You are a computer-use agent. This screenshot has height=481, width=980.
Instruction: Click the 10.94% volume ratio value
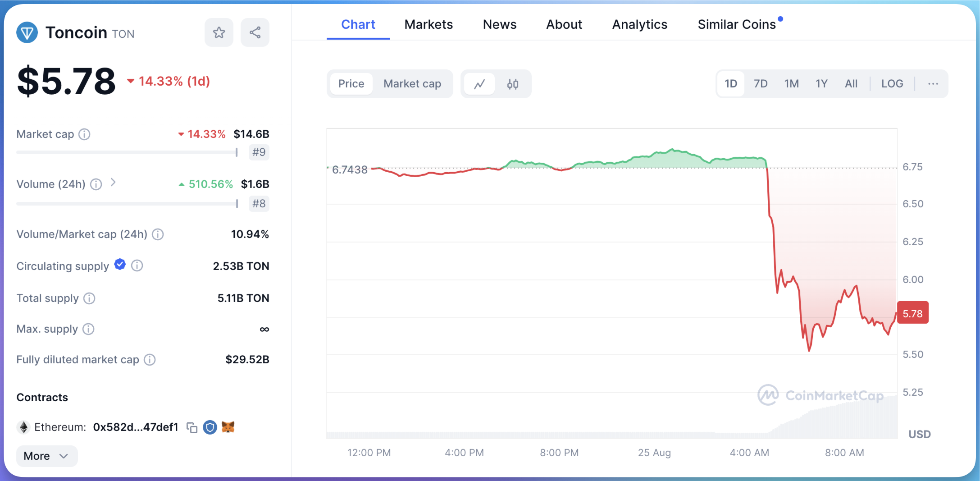[x=250, y=234]
